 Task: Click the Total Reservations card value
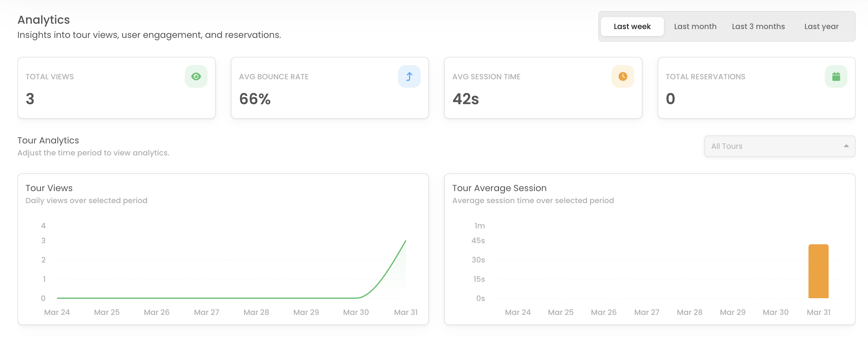point(670,99)
